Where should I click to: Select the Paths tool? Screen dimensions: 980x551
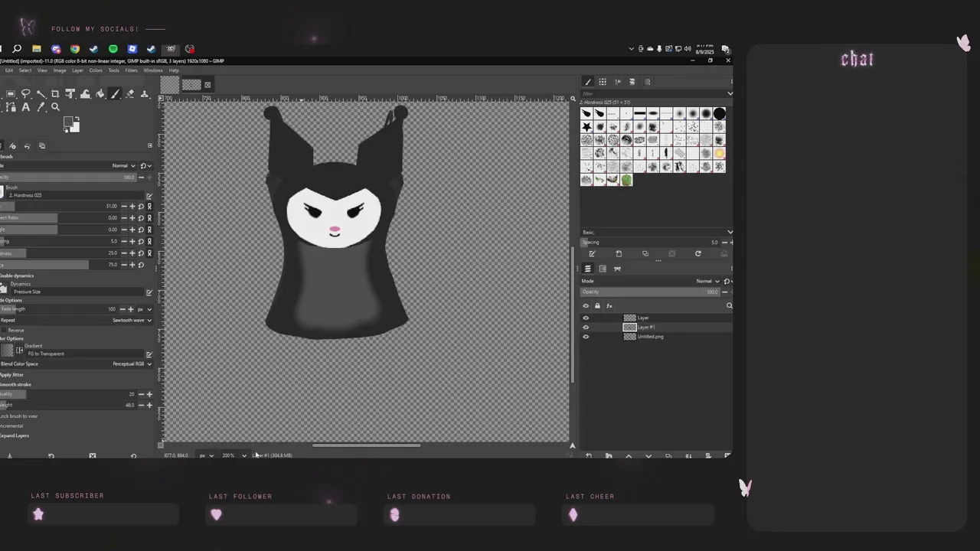pyautogui.click(x=11, y=107)
